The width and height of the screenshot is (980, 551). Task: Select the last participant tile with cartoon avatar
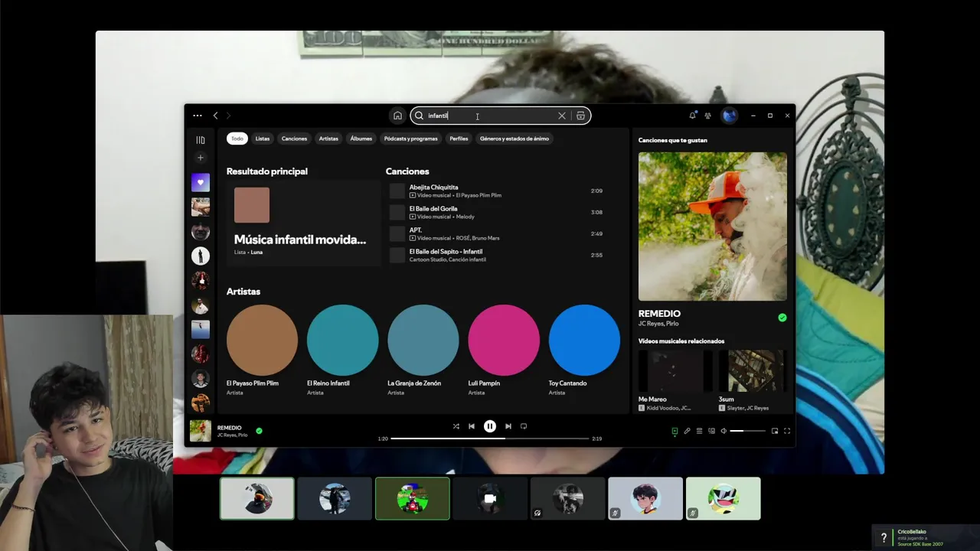click(x=724, y=498)
